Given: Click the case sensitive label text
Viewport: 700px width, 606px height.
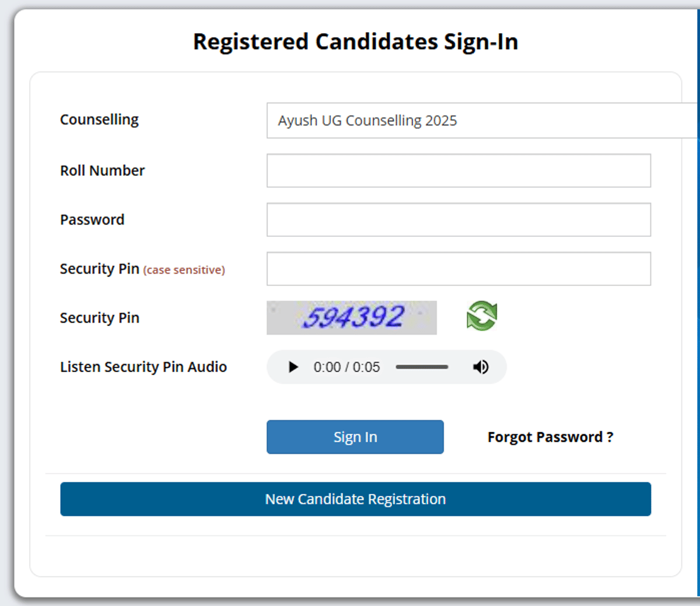Looking at the screenshot, I should (x=184, y=270).
